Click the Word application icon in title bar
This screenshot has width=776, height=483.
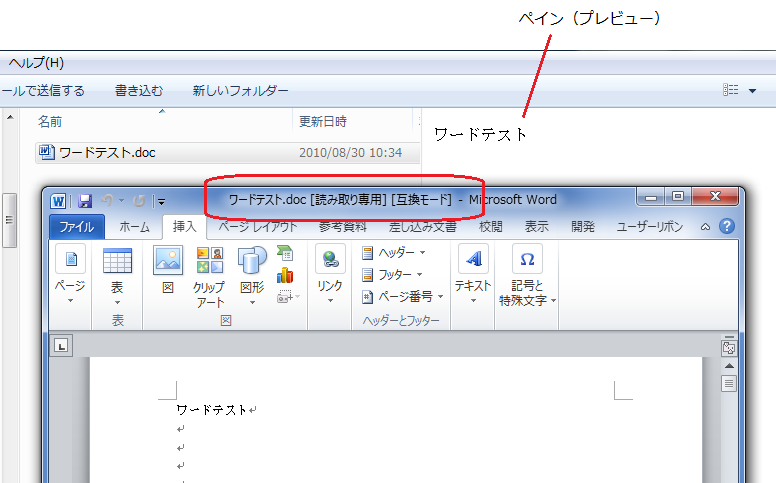click(x=58, y=201)
